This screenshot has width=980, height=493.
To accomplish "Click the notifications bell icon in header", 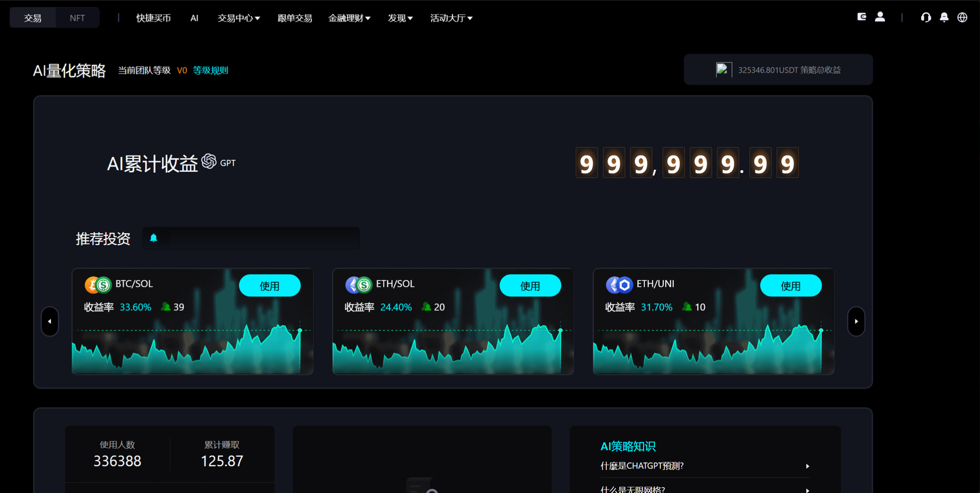I will pos(944,17).
